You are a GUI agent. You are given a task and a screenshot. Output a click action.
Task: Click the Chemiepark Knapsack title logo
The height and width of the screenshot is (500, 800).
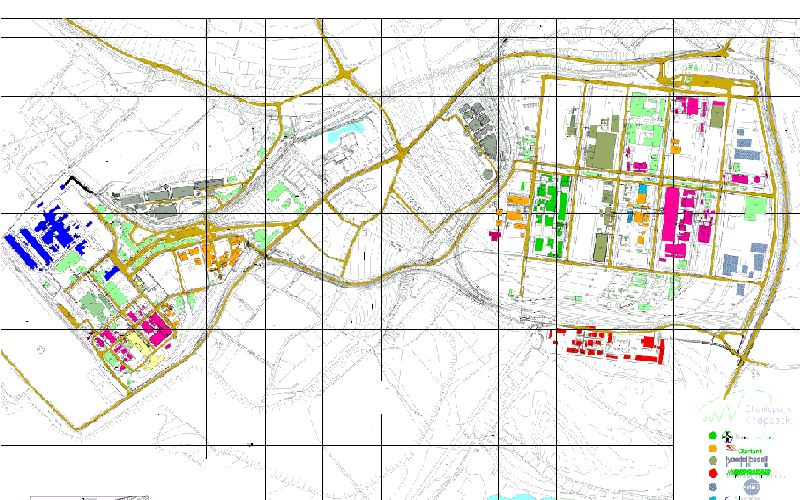click(x=745, y=408)
